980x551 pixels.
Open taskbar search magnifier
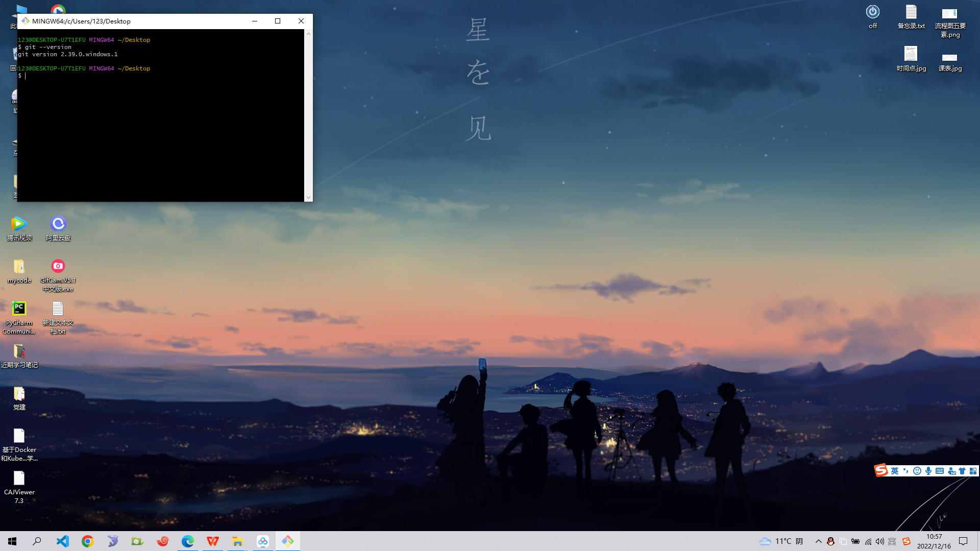37,541
